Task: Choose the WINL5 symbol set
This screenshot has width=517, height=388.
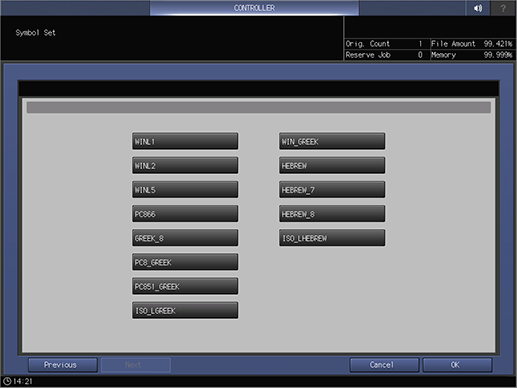Action: pos(185,190)
